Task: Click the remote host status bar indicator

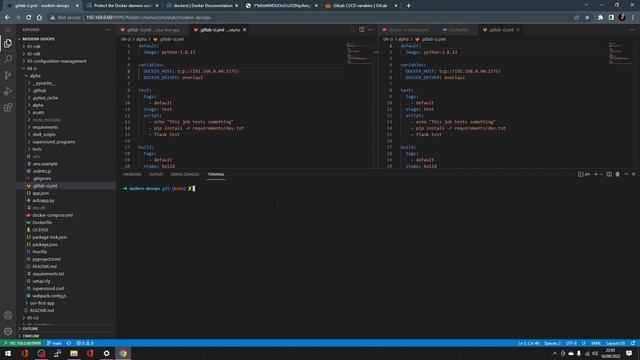Action: (x=22, y=343)
